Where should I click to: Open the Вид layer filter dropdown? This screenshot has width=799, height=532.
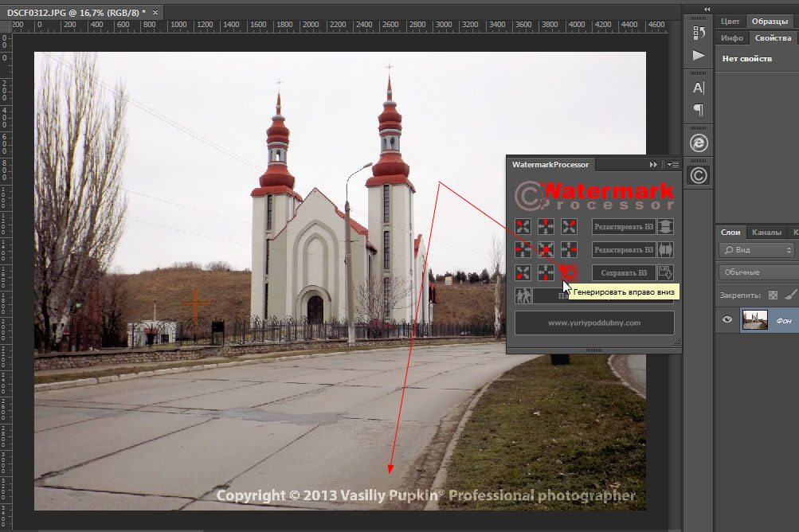[x=757, y=250]
